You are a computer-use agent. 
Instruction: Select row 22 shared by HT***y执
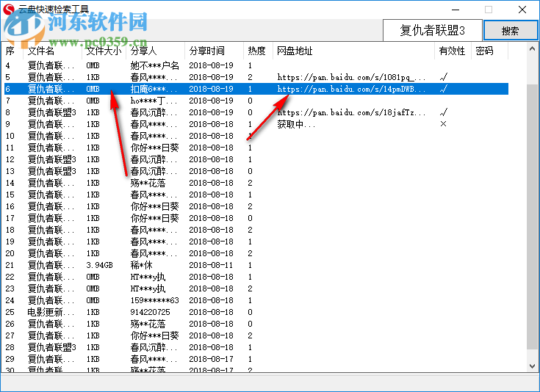tap(256, 277)
